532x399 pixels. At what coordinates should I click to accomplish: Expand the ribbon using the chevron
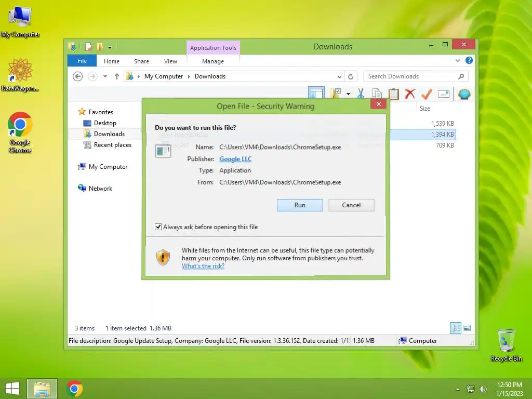(458, 60)
